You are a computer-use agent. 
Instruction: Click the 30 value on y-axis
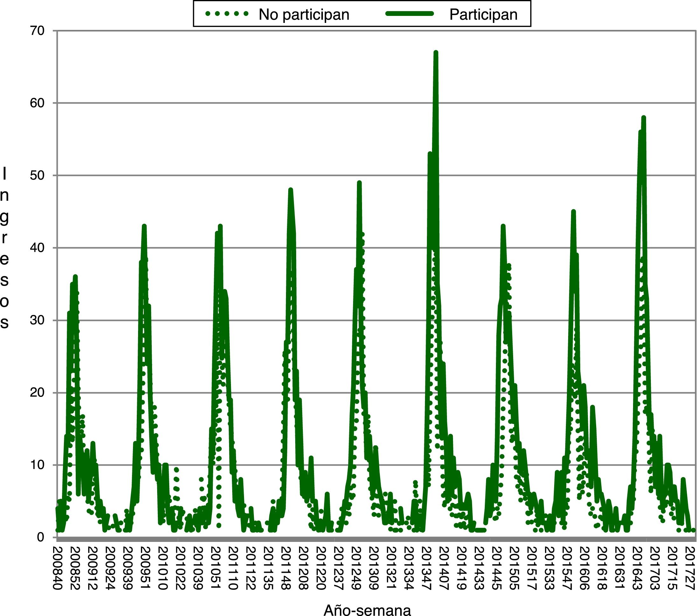37,320
